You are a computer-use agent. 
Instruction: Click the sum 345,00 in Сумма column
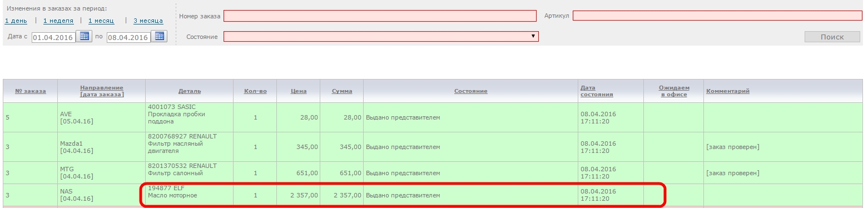click(350, 147)
